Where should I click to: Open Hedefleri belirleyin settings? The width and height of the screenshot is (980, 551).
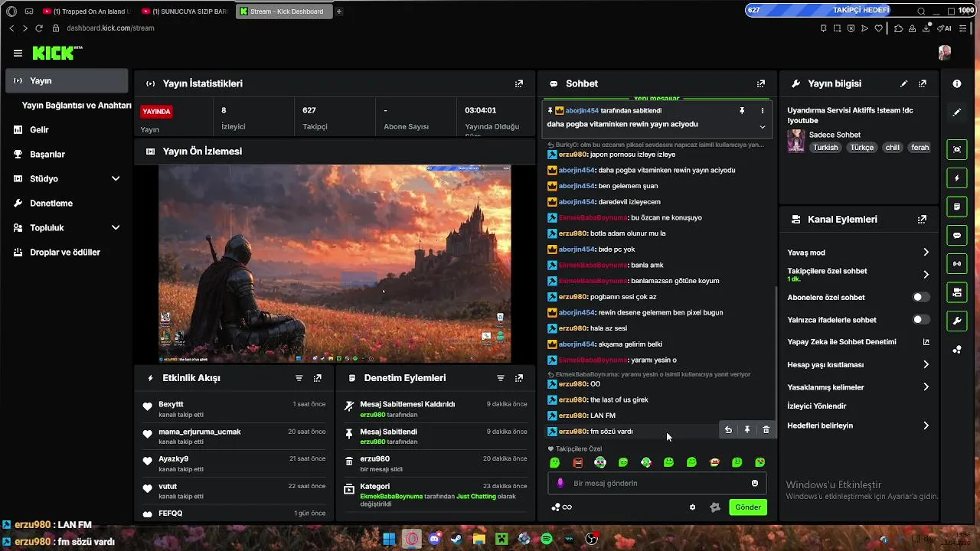[859, 425]
